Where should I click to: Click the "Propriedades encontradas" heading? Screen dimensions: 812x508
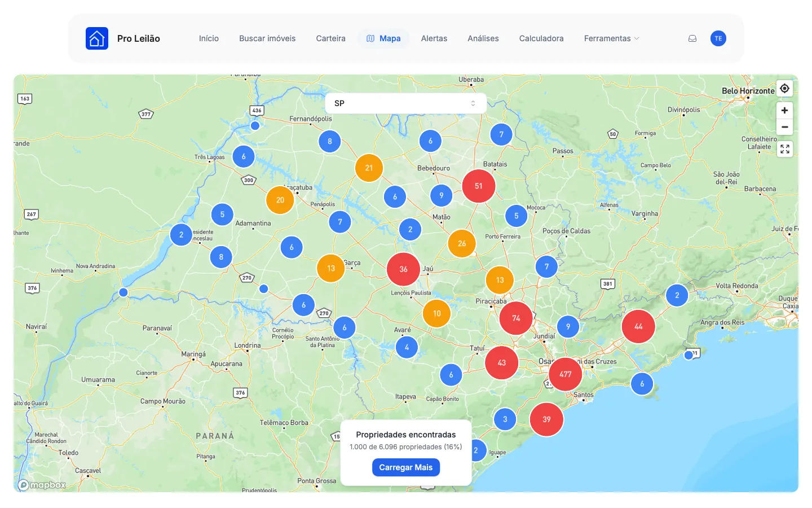406,435
